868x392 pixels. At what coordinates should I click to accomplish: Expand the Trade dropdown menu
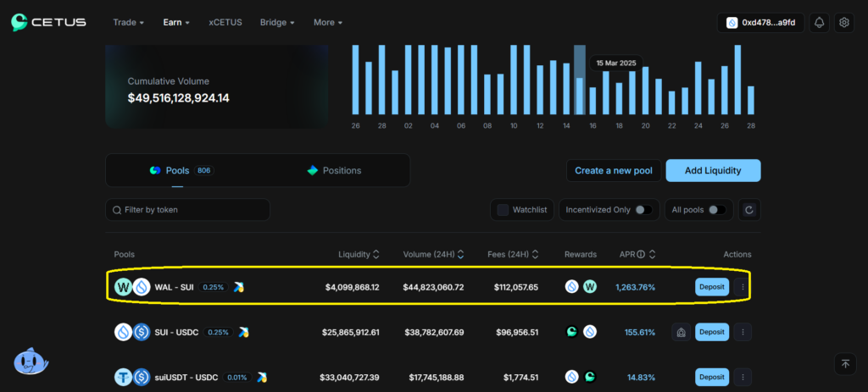(128, 23)
